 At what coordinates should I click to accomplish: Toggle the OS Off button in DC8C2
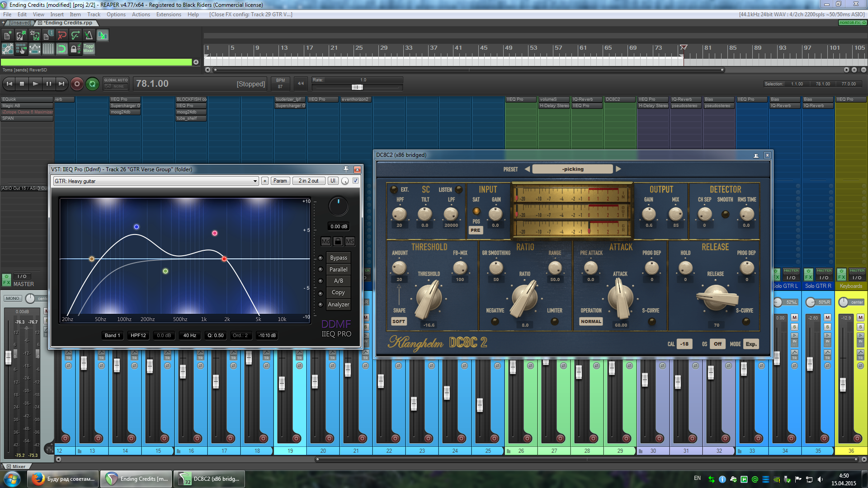pos(717,344)
